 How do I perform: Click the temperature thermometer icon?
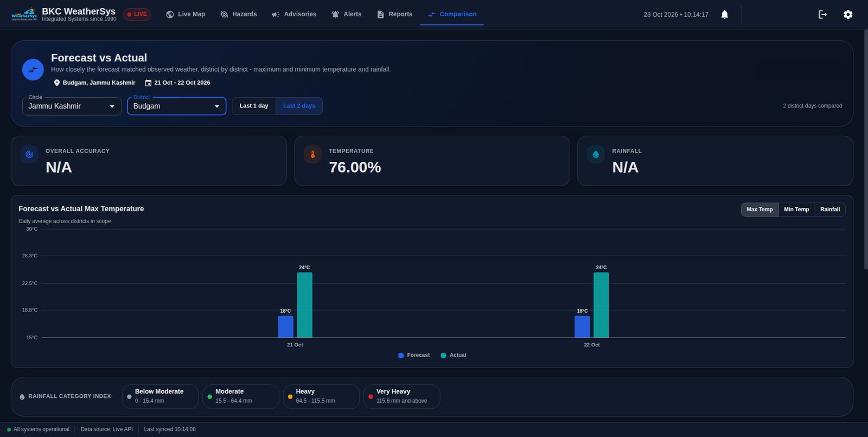(312, 155)
